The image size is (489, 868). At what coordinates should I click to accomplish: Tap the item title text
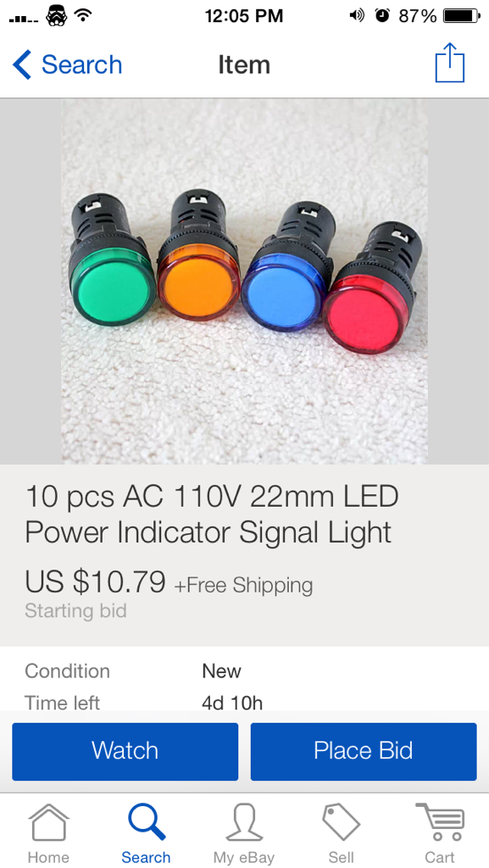pyautogui.click(x=212, y=515)
